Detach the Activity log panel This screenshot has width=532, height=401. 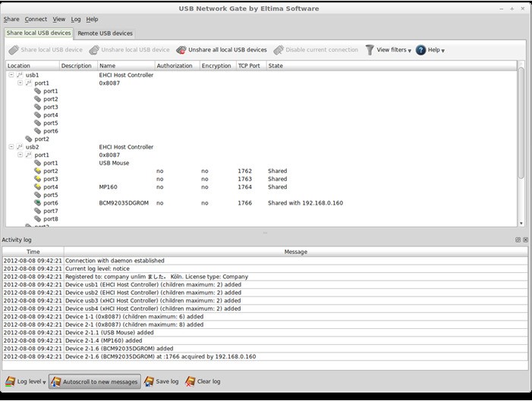(x=518, y=240)
